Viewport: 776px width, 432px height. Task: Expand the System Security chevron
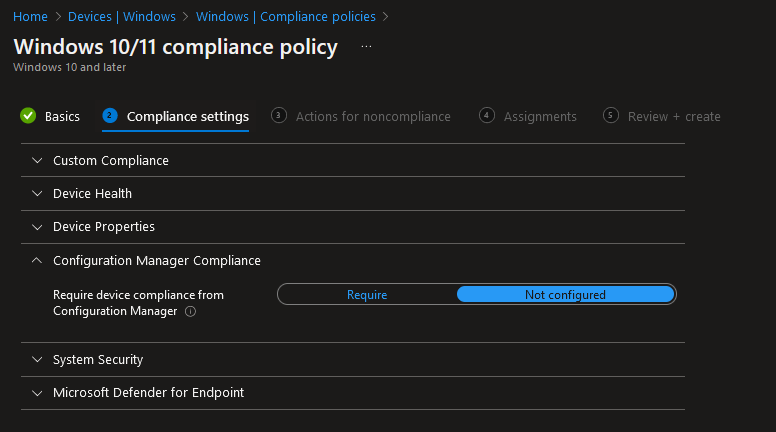coord(37,359)
